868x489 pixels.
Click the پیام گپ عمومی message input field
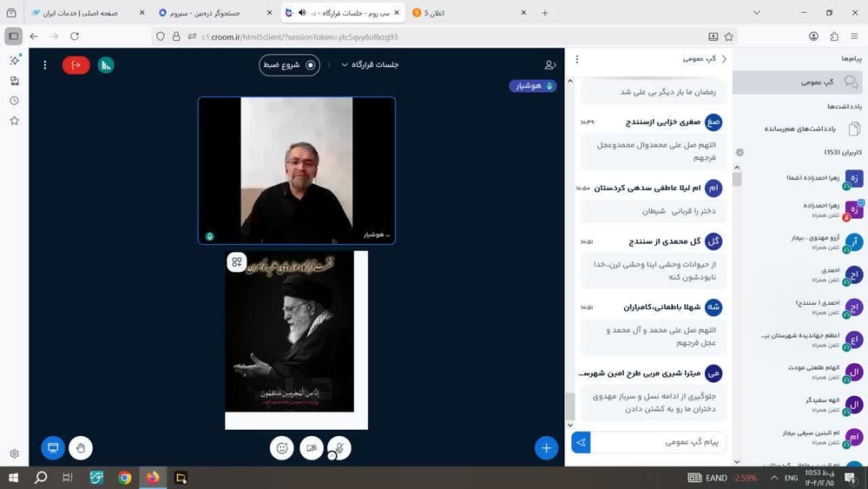tap(658, 442)
